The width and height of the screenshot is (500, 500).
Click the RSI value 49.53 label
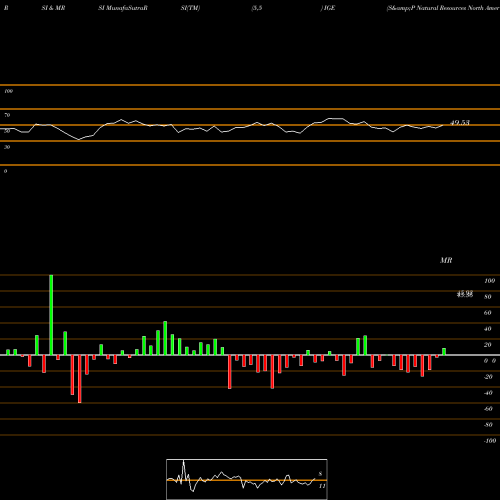coord(460,123)
